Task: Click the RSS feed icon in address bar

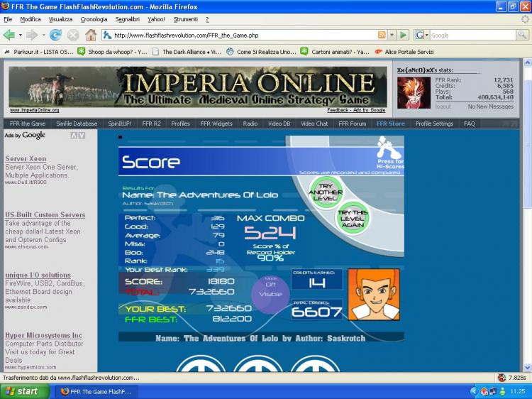Action: pos(382,35)
